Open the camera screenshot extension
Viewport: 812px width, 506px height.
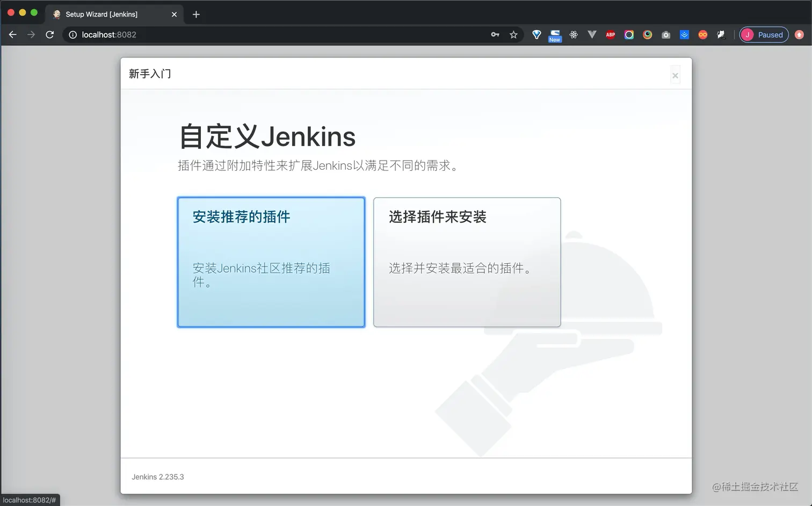tap(666, 35)
